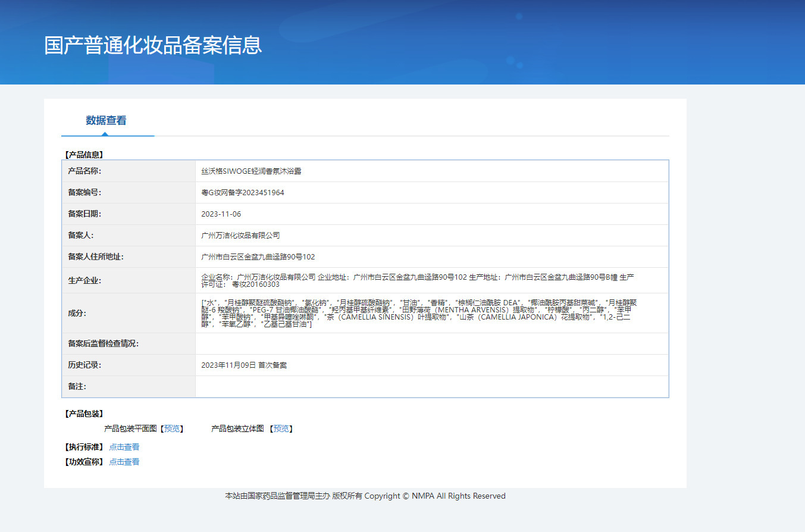Open 预览 link for 产品包装平面图
The image size is (805, 532).
coord(171,428)
